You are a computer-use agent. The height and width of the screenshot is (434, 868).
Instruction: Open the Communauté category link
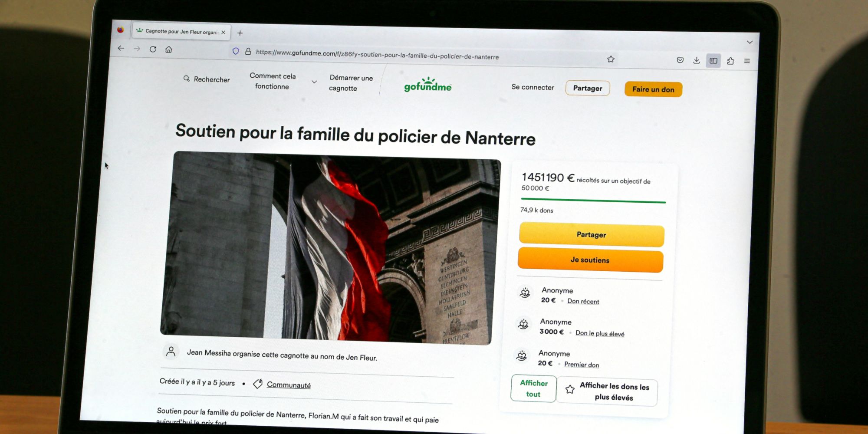coord(289,385)
